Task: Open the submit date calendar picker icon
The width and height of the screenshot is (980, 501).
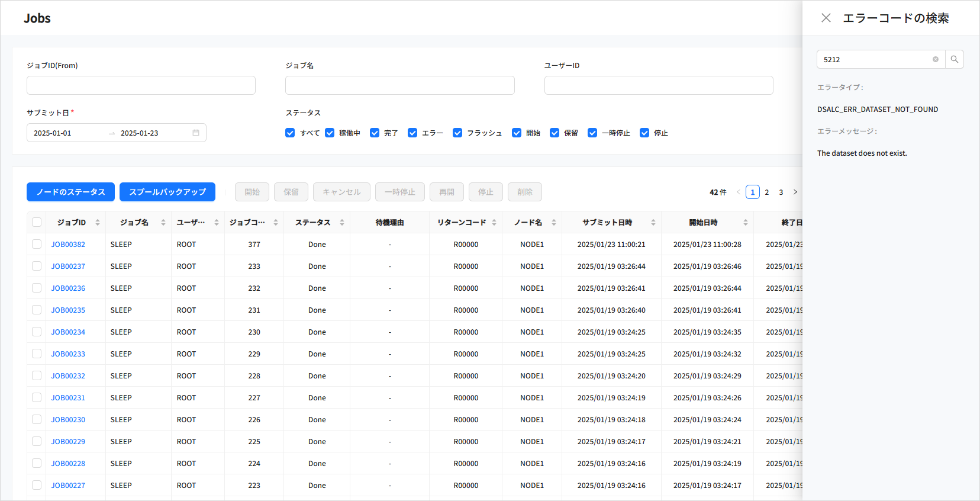Action: 196,133
